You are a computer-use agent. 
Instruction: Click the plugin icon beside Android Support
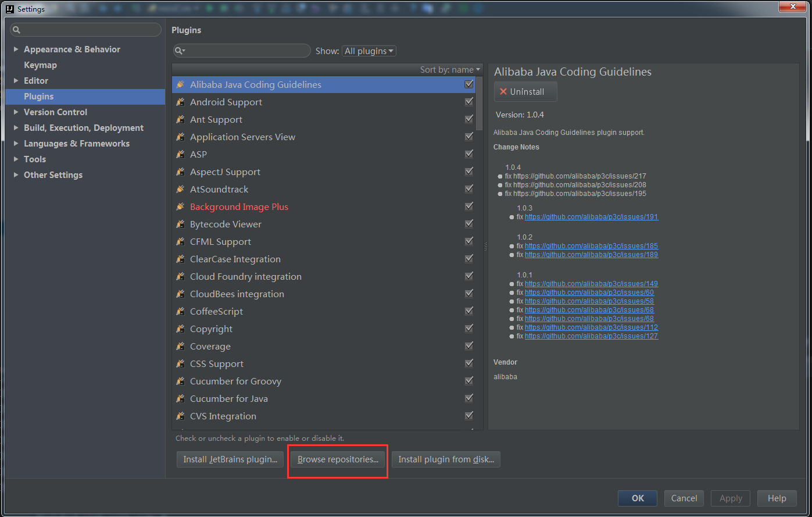click(x=180, y=102)
